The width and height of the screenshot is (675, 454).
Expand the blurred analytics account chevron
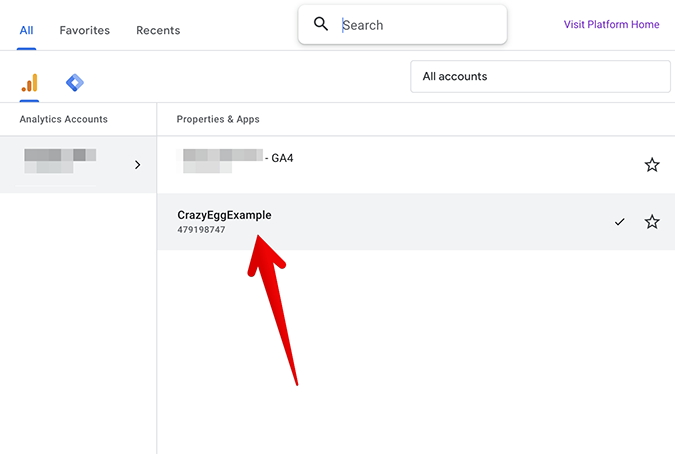click(137, 165)
